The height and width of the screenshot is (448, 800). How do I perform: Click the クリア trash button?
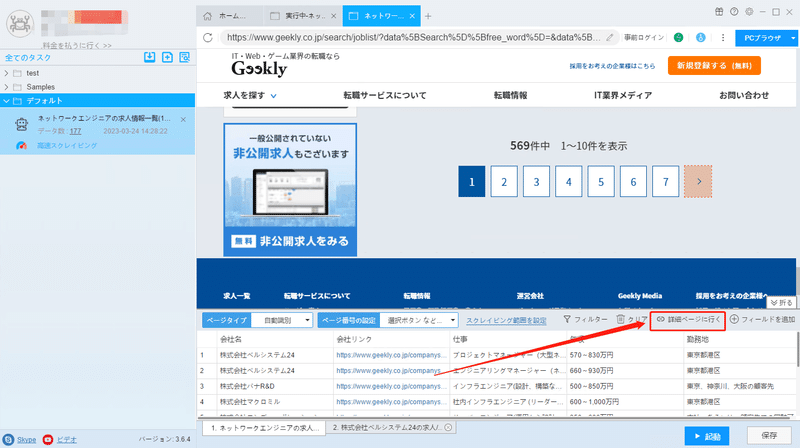pyautogui.click(x=632, y=319)
